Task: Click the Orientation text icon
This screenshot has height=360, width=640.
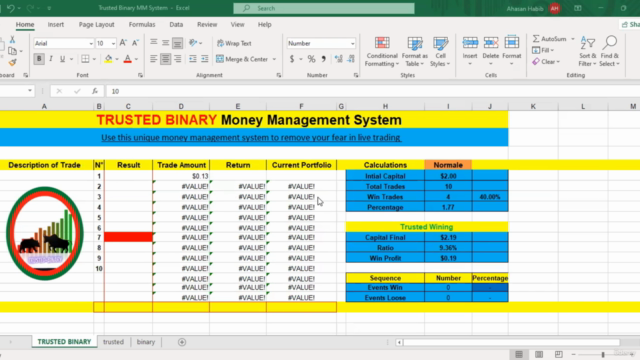Action: click(x=193, y=43)
